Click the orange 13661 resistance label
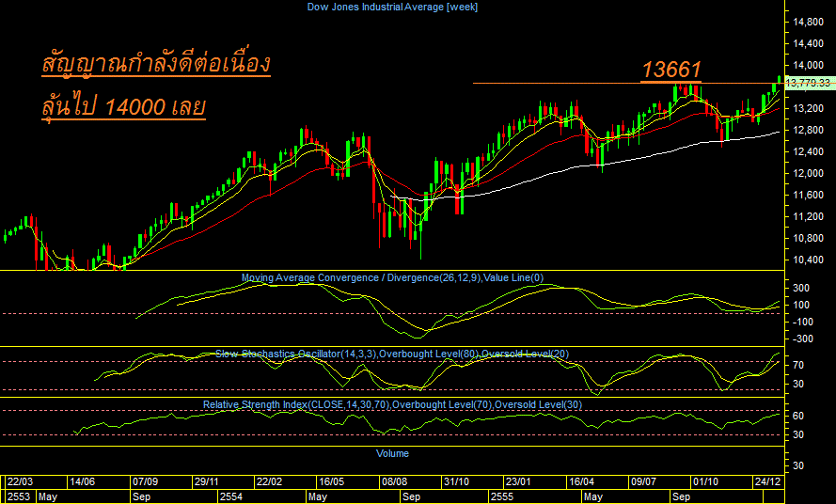The width and height of the screenshot is (836, 504). point(671,70)
